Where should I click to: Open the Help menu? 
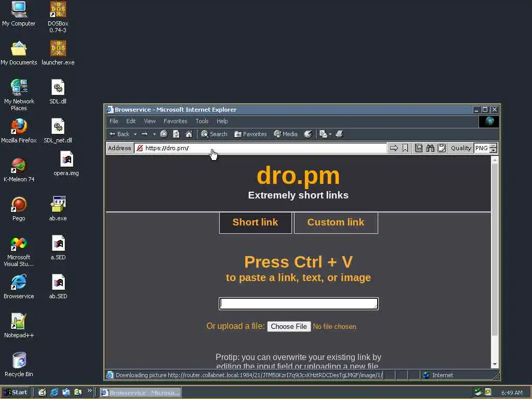[x=222, y=121]
